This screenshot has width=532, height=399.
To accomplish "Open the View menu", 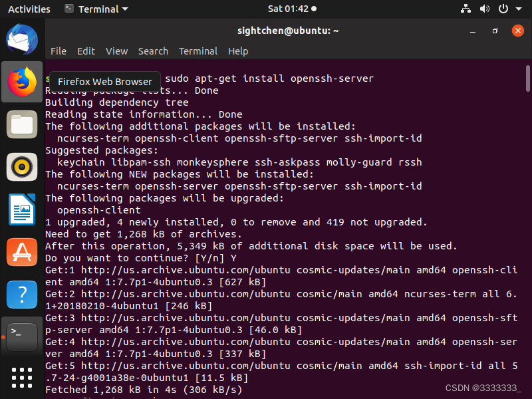I will pyautogui.click(x=117, y=51).
